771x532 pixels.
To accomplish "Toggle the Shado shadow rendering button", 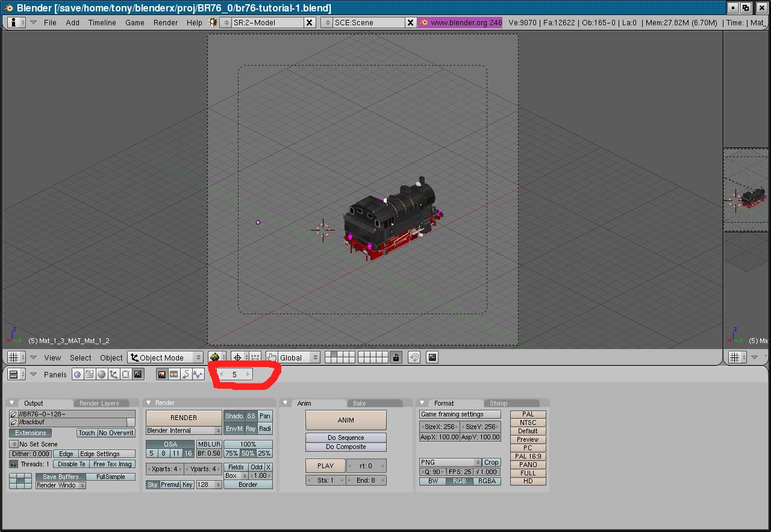I will point(234,416).
